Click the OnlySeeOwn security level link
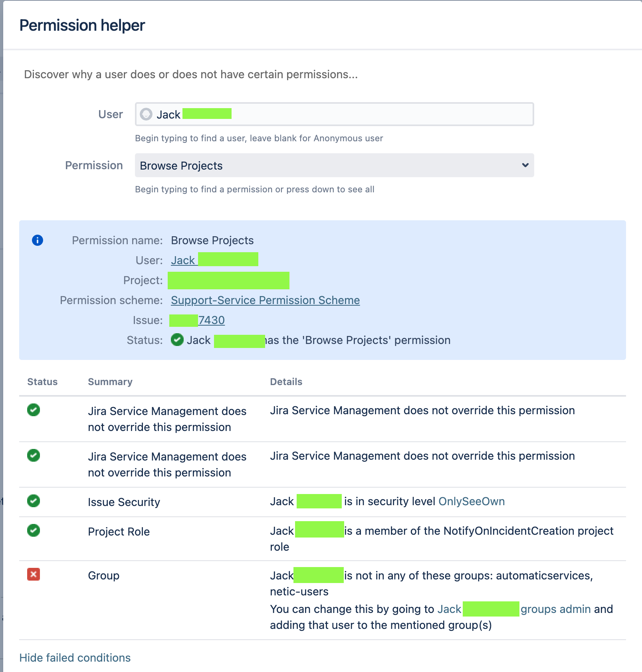The height and width of the screenshot is (672, 642). [x=471, y=501]
